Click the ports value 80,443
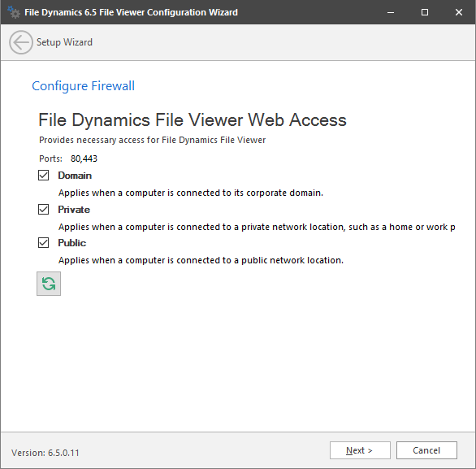Screen dimensions: 476x469 point(84,159)
